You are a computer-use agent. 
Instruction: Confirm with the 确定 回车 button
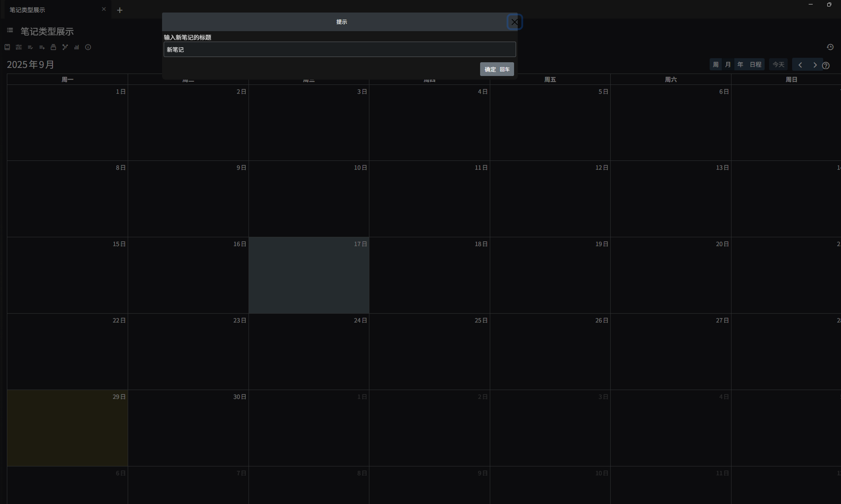click(x=497, y=69)
